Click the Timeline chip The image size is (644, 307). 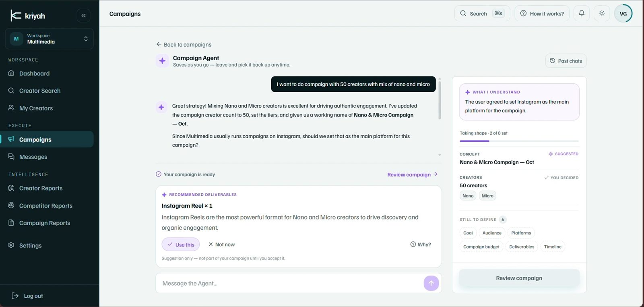pyautogui.click(x=553, y=247)
